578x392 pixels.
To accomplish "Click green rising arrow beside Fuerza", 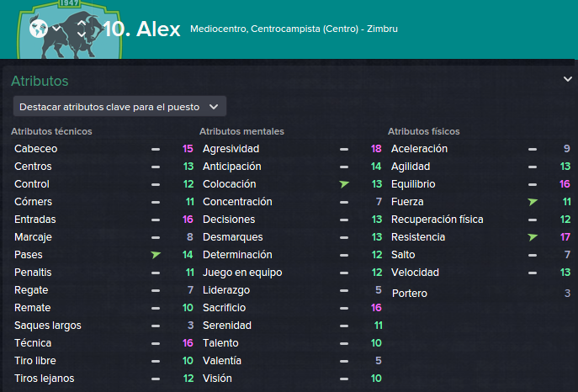I will click(533, 202).
